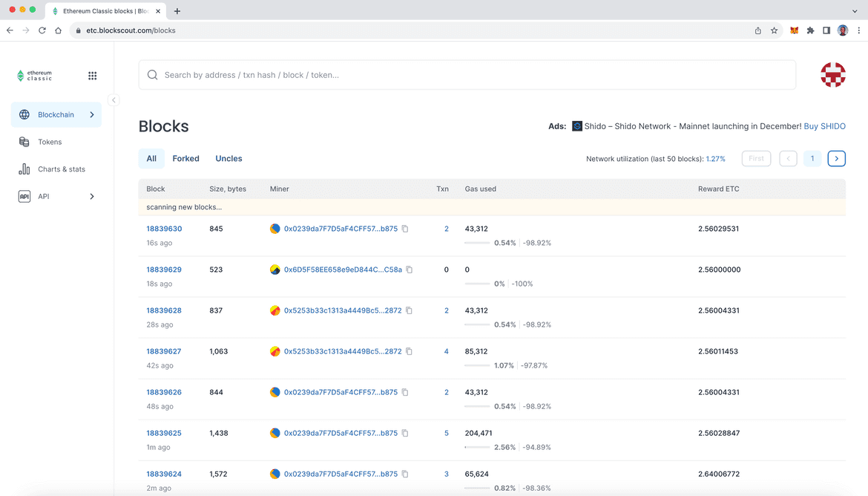This screenshot has height=496, width=868.
Task: Copy miner address for block 18839629
Action: [x=410, y=270]
